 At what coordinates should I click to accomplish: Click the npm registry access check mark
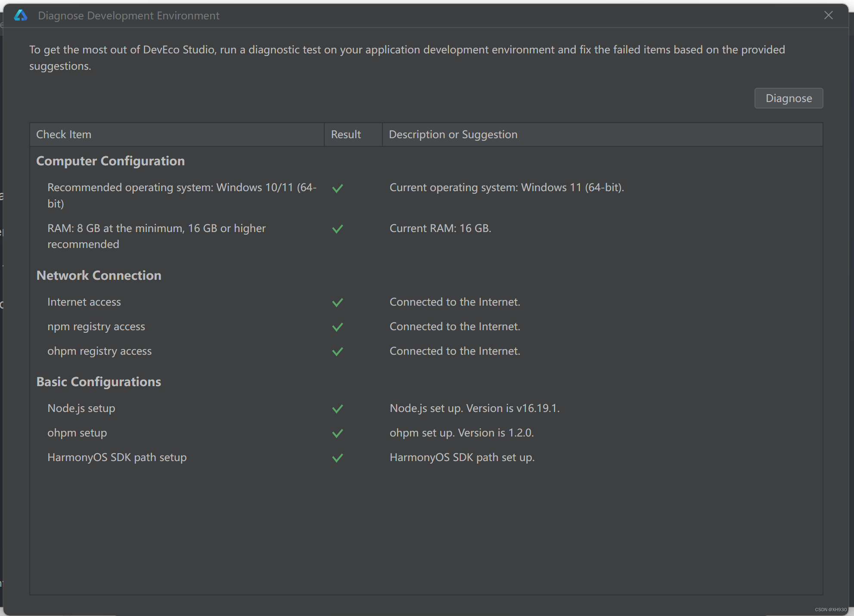click(x=338, y=327)
